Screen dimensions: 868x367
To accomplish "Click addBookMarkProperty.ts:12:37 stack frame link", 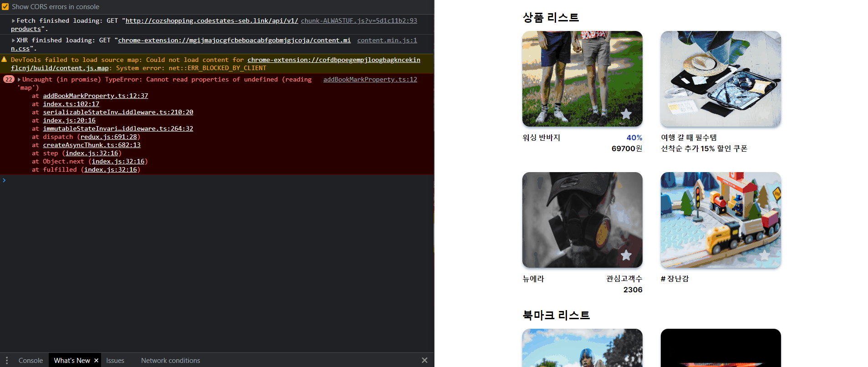I will (96, 96).
